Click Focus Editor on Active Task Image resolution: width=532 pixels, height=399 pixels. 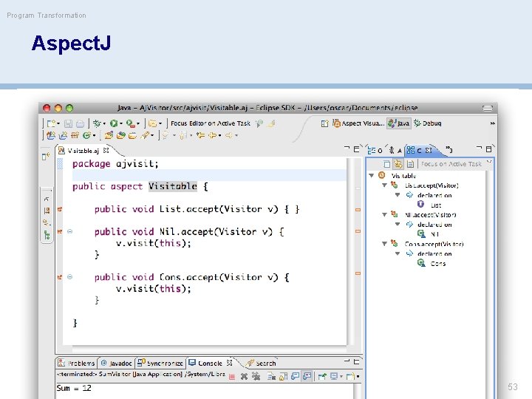211,123
